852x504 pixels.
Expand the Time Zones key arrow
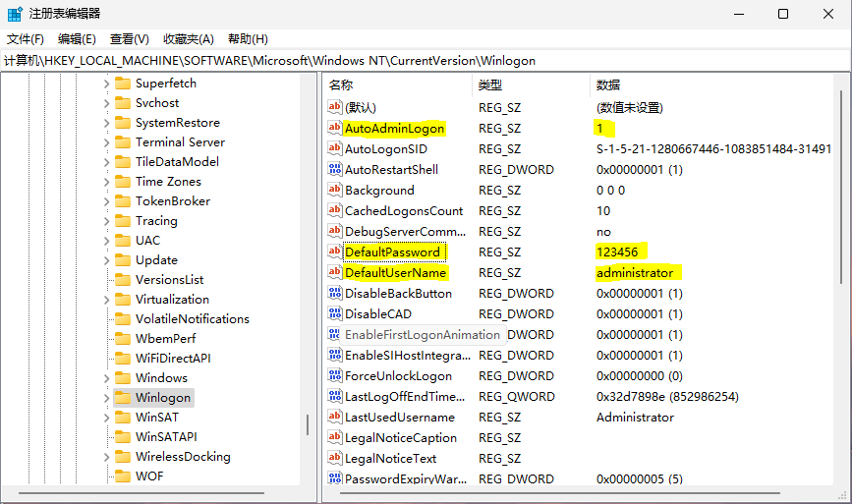pyautogui.click(x=107, y=182)
